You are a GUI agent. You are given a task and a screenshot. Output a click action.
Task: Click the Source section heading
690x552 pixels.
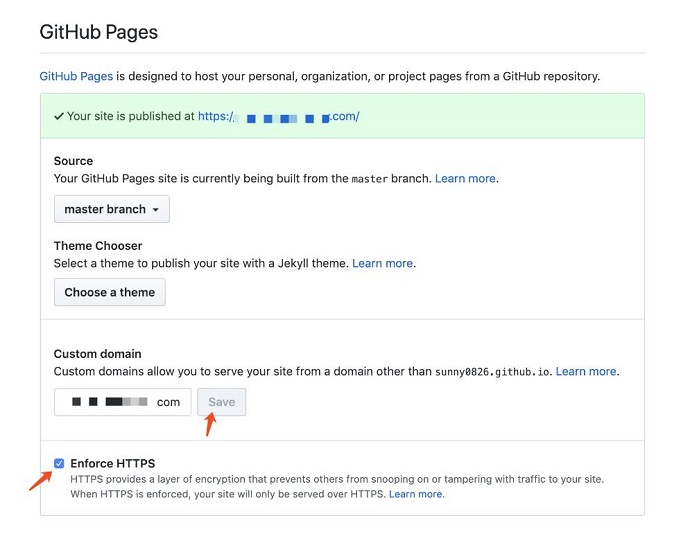tap(73, 161)
